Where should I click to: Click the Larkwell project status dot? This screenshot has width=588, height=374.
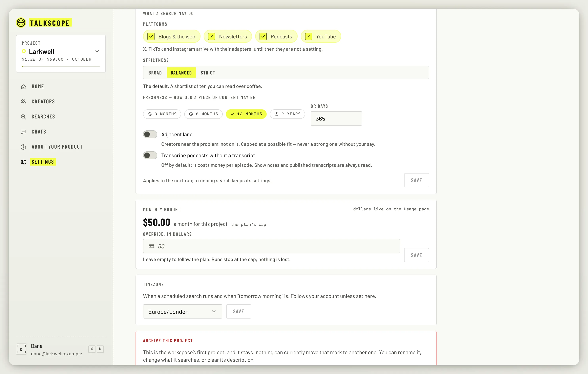(24, 51)
